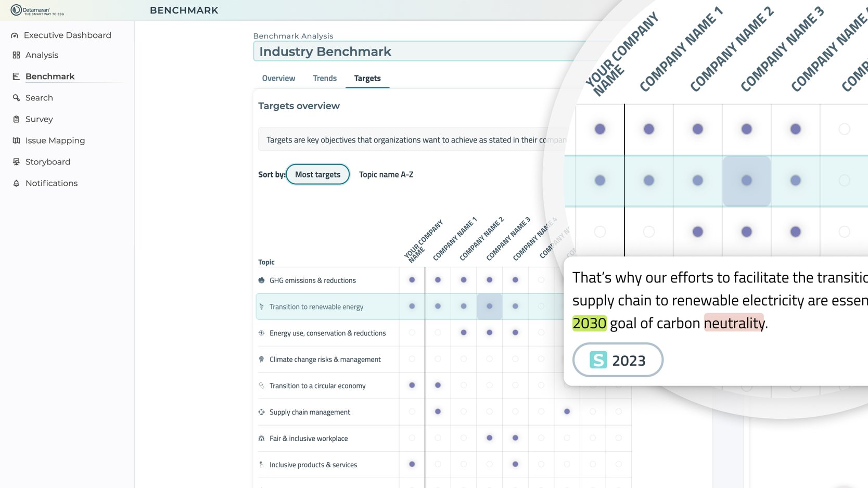This screenshot has height=488, width=868.
Task: Enable the Most targets sort button
Action: click(x=317, y=174)
